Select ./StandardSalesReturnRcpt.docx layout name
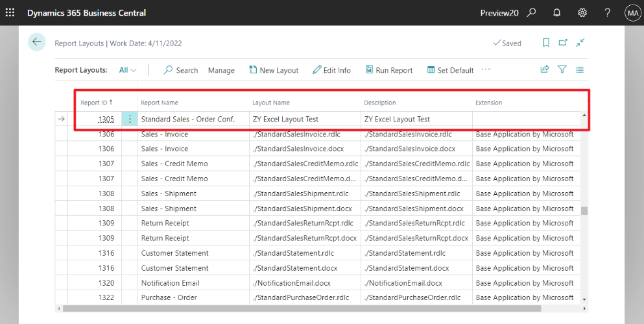644x324 pixels. click(305, 238)
